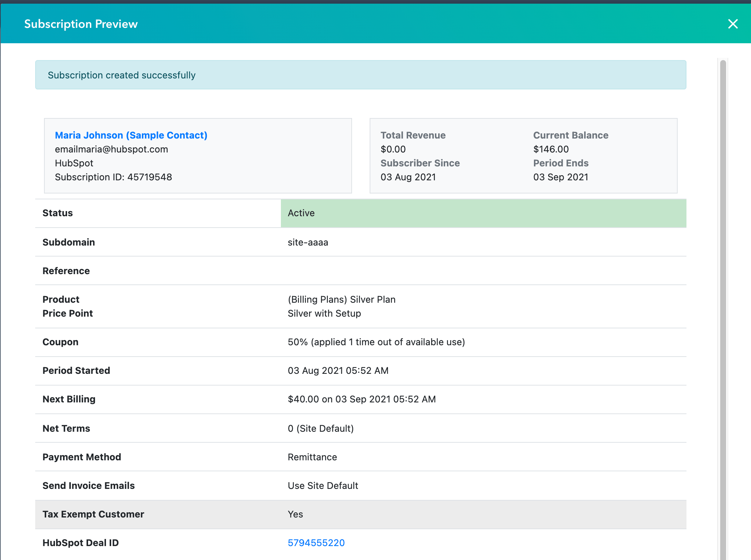Click the Active status cell
Image resolution: width=751 pixels, height=560 pixels.
coord(483,213)
